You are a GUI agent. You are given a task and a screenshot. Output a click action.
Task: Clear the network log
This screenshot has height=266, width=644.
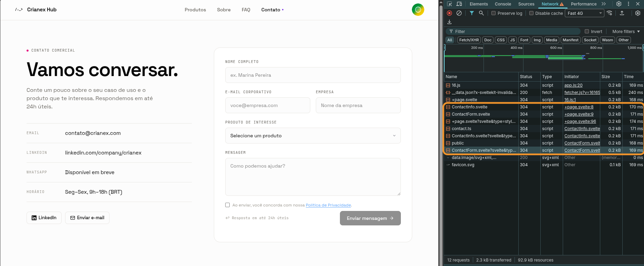[x=459, y=13]
